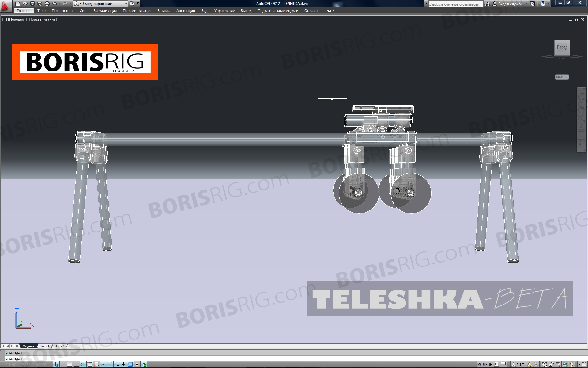Open the Help question mark icon
Screen dimensions: 588x368
(x=543, y=4)
